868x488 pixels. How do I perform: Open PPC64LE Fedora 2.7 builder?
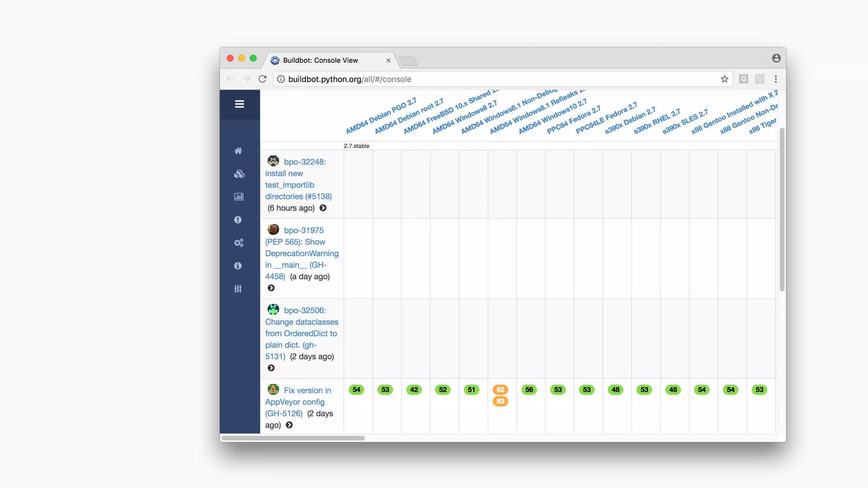coord(606,118)
